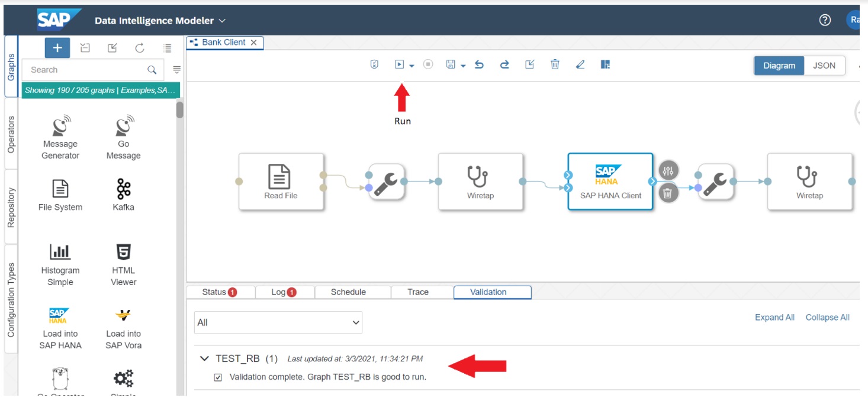
Task: Toggle the validation complete checkbox
Action: tap(218, 377)
